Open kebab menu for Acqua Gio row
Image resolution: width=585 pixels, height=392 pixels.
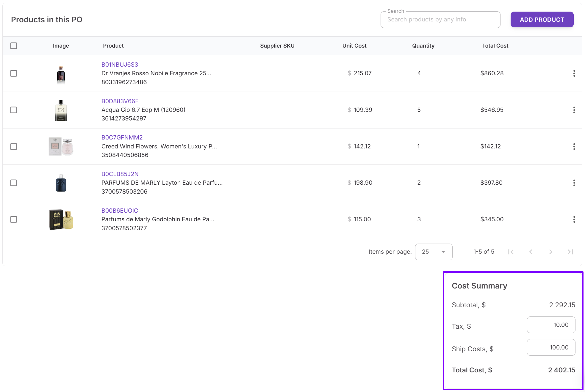tap(574, 110)
